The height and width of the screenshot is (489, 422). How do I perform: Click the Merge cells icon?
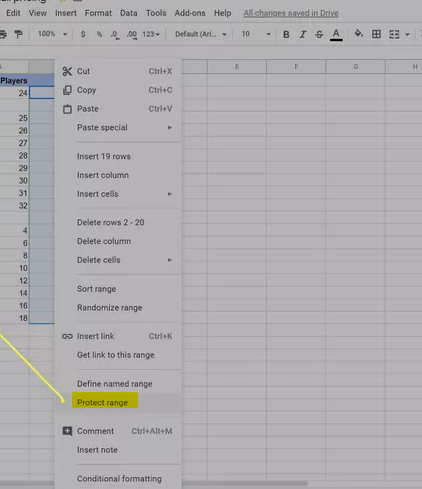coord(394,34)
